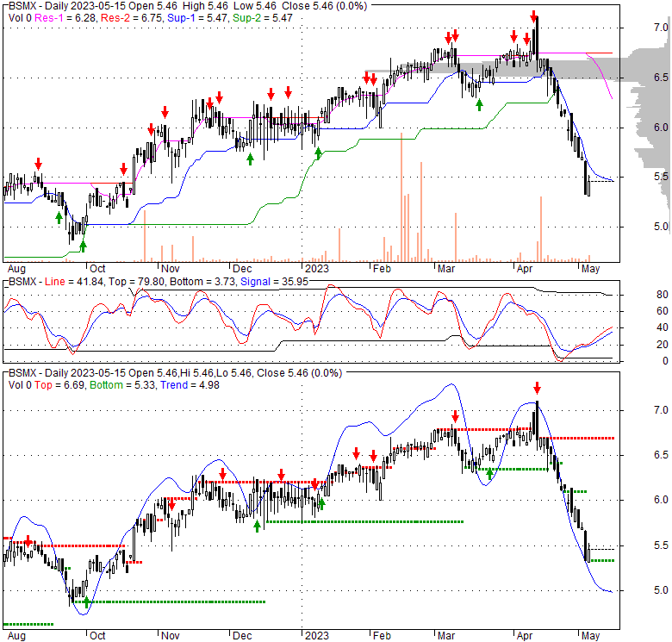Click the red sell arrow above the April peak, top chart
Viewport: 672px width, 642px height.
(x=533, y=16)
